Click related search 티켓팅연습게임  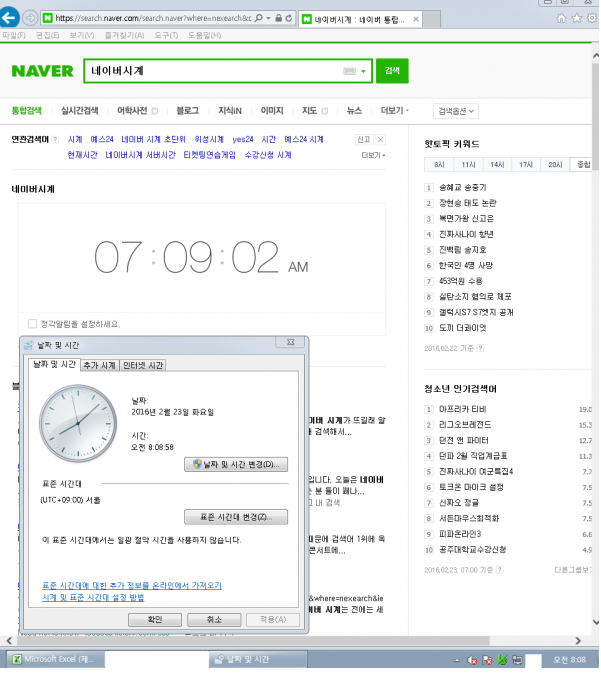pyautogui.click(x=209, y=155)
